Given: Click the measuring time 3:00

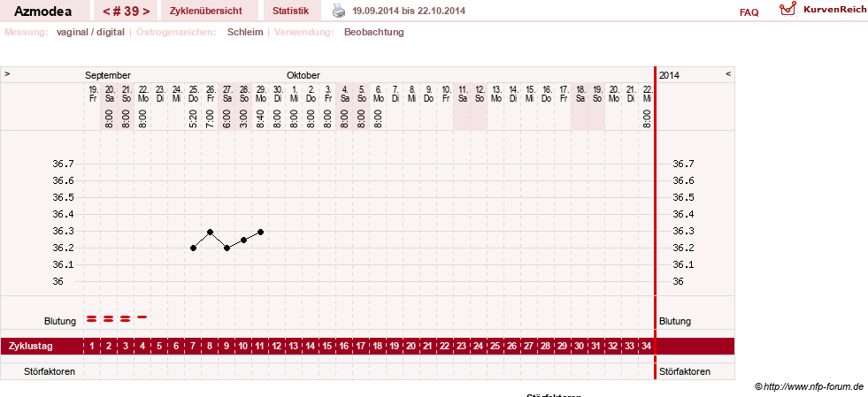Looking at the screenshot, I should click(243, 118).
